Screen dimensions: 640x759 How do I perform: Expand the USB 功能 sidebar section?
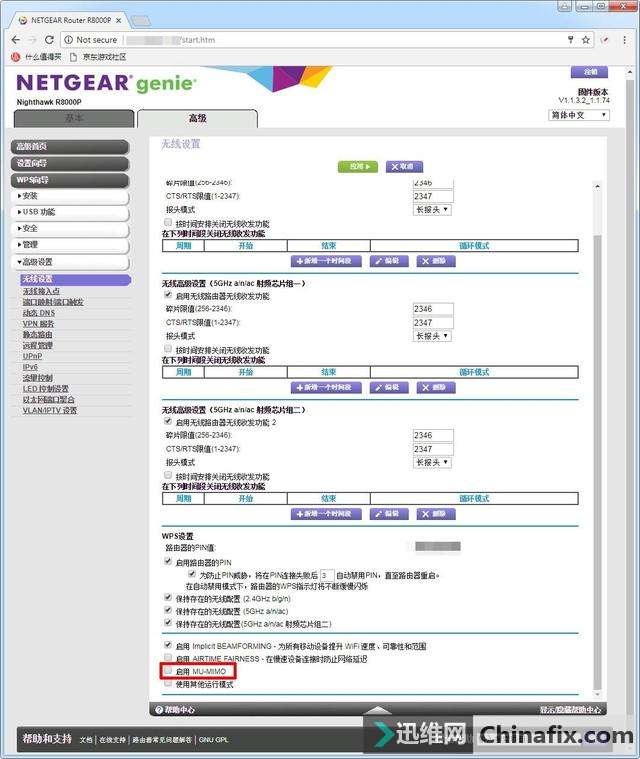[70, 212]
